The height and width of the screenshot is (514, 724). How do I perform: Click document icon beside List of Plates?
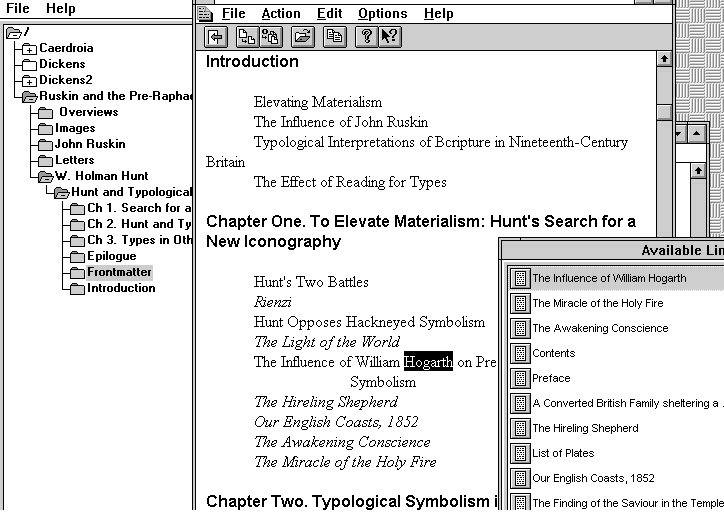tap(520, 453)
